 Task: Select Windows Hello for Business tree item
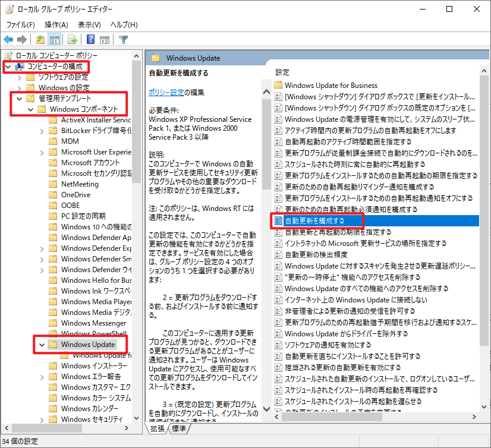[x=96, y=280]
